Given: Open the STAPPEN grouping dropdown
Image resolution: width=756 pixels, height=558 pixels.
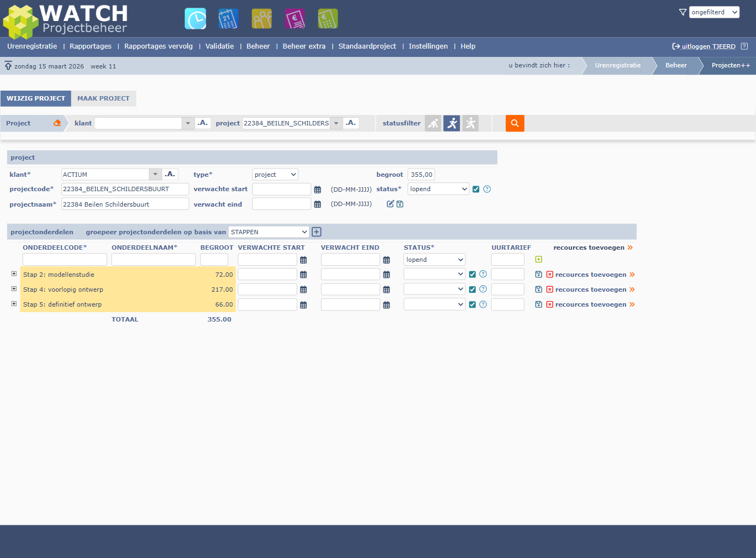Looking at the screenshot, I should (x=269, y=232).
